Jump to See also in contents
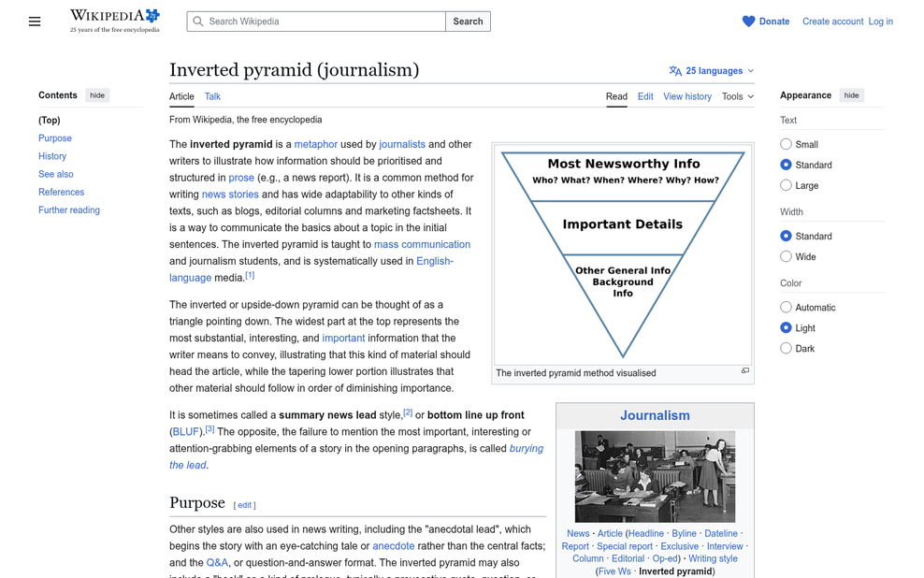 coord(56,174)
